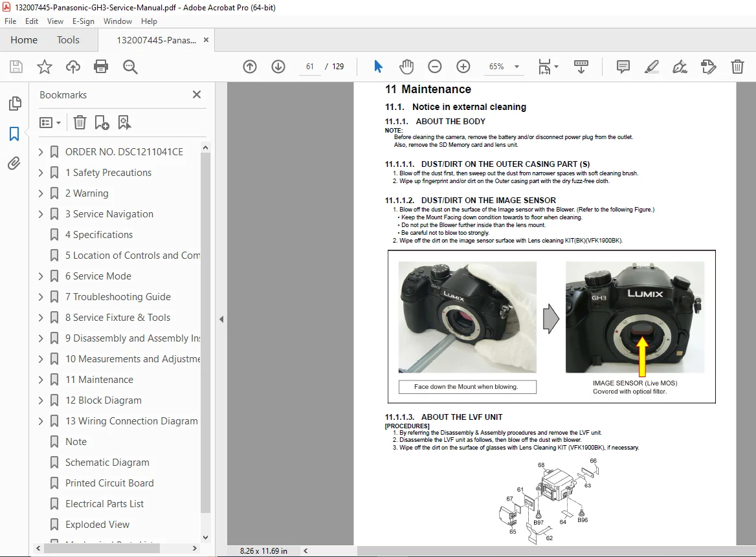Expand the 7 Troubleshooting Guide bookmark
The height and width of the screenshot is (557, 756).
tap(41, 297)
